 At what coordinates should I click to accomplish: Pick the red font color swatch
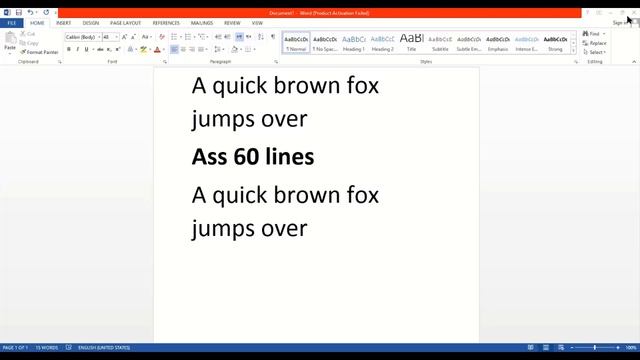157,49
